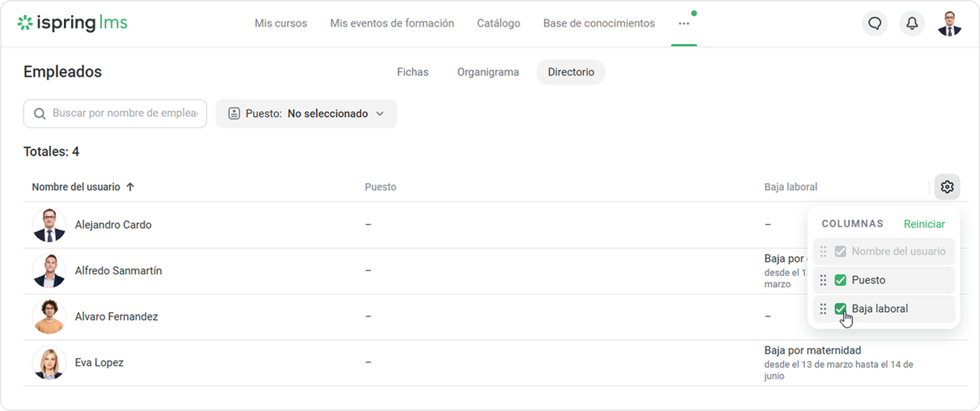Click the Nombre del usuario checkbox

click(840, 252)
